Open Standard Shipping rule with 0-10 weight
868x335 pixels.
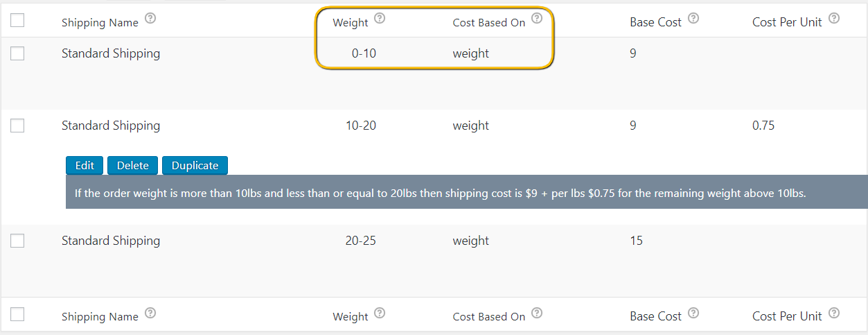click(111, 53)
